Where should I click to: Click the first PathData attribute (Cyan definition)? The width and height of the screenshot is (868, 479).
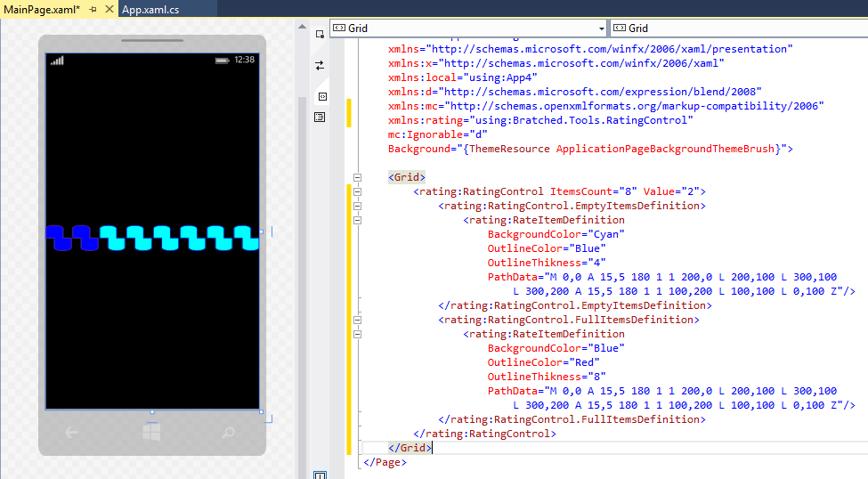671,284
